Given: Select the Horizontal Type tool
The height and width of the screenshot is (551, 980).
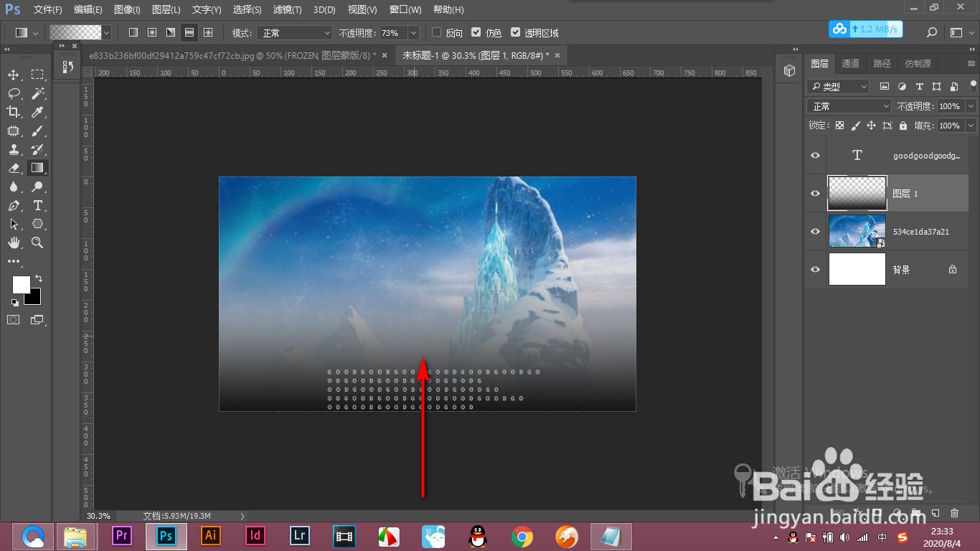Looking at the screenshot, I should click(37, 205).
